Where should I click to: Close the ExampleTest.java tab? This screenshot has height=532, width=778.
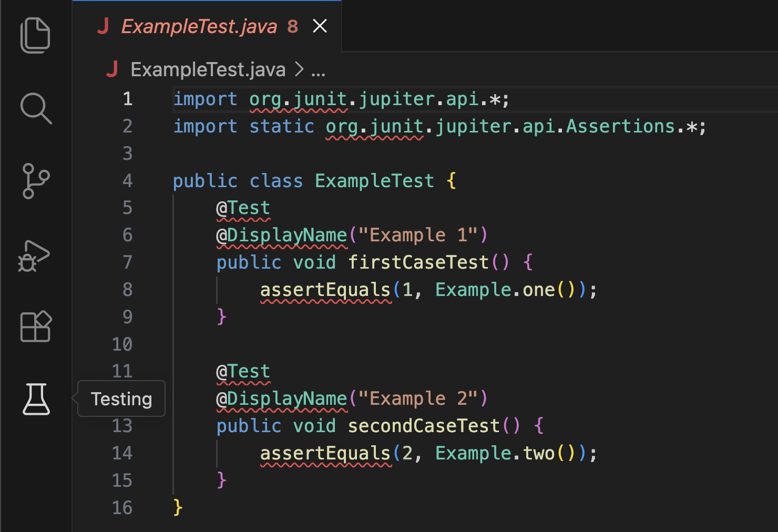coord(320,26)
